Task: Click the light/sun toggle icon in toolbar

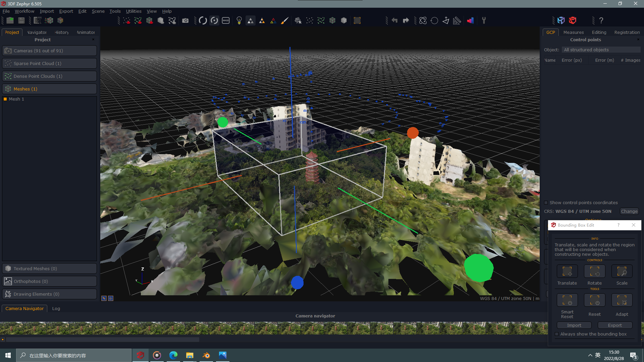Action: click(238, 20)
